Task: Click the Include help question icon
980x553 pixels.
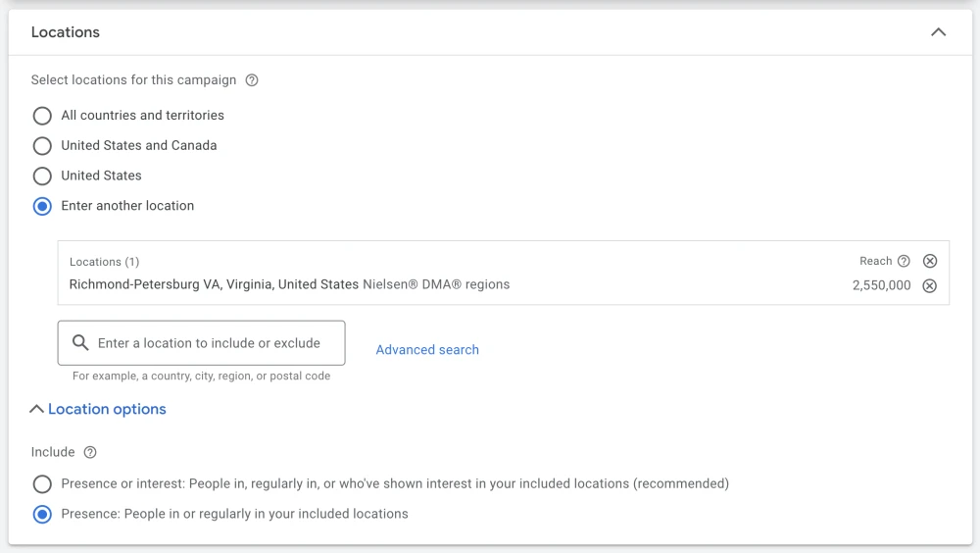Action: [x=90, y=452]
